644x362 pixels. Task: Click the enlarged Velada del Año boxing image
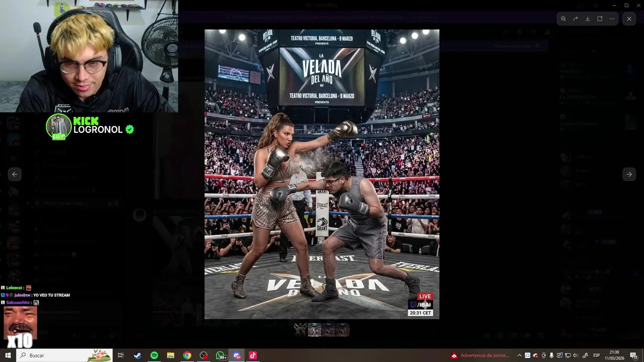[321, 174]
